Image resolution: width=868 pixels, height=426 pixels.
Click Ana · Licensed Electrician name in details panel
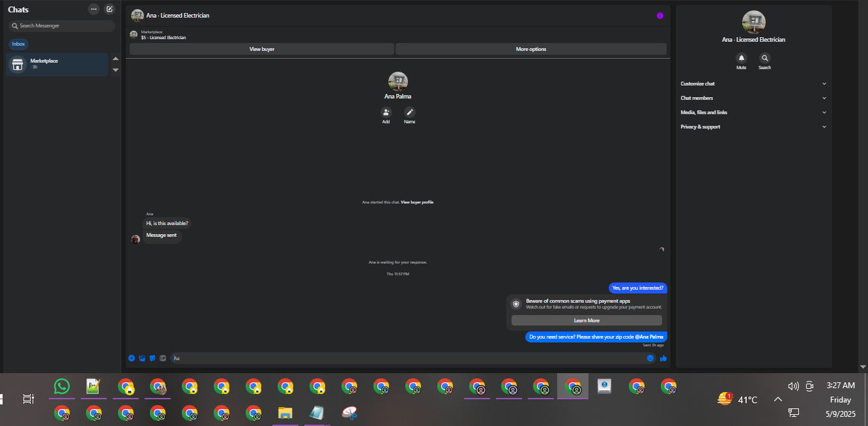[753, 40]
